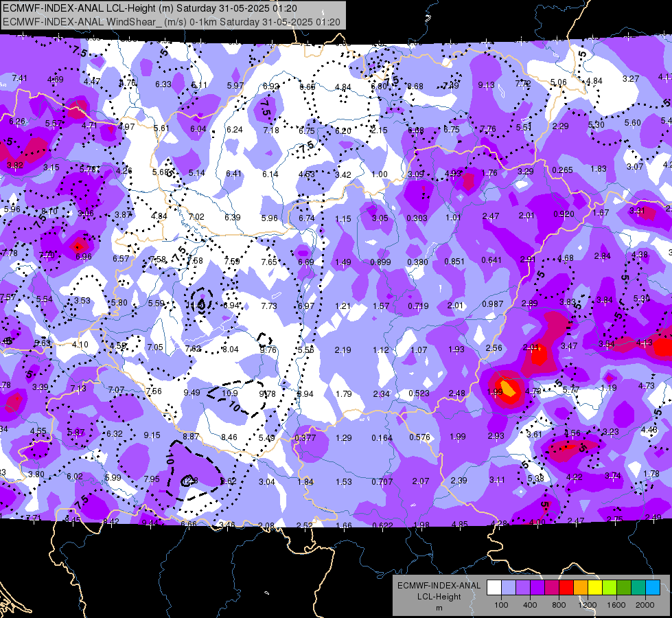Select the sky blue legend swatch
Viewport: 672px width, 618px height.
click(x=653, y=588)
